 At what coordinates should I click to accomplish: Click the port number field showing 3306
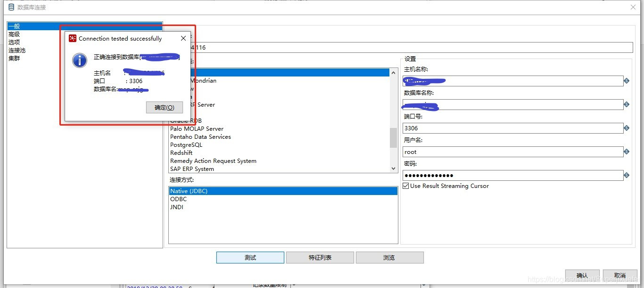[513, 128]
